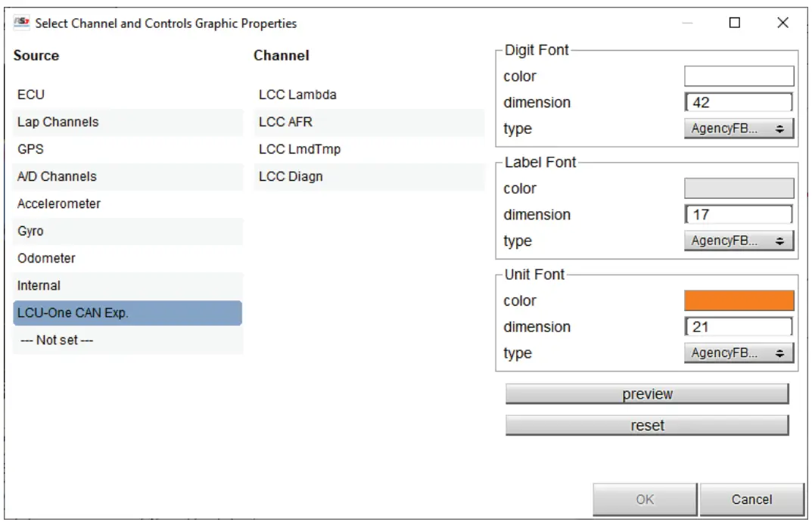Image resolution: width=812 pixels, height=522 pixels.
Task: Click the preview button
Action: point(647,393)
